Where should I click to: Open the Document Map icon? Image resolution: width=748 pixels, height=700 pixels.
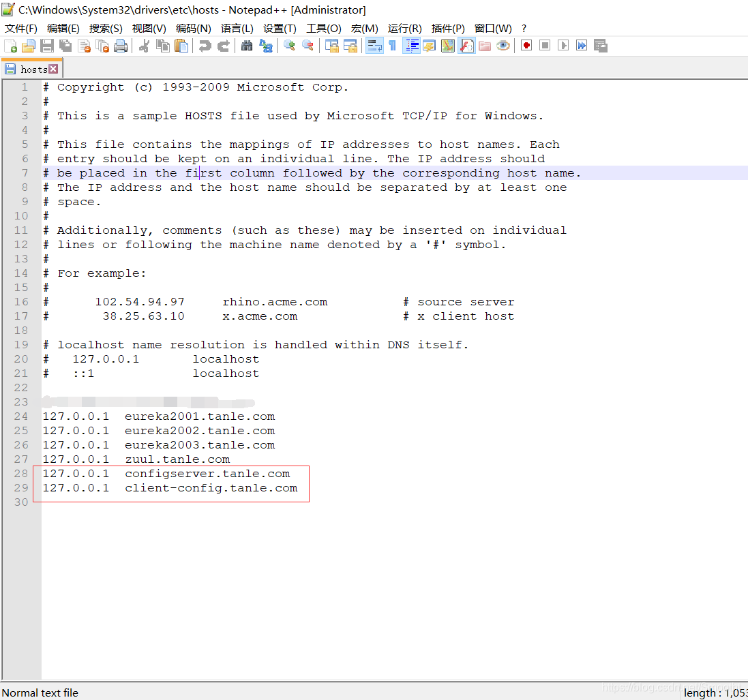pos(448,46)
